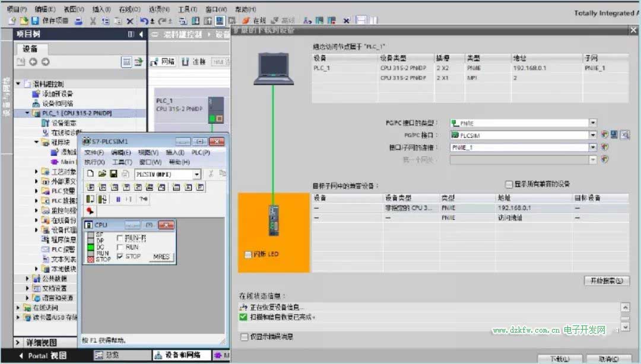Check the RUN checkbox in CPU window

[120, 247]
